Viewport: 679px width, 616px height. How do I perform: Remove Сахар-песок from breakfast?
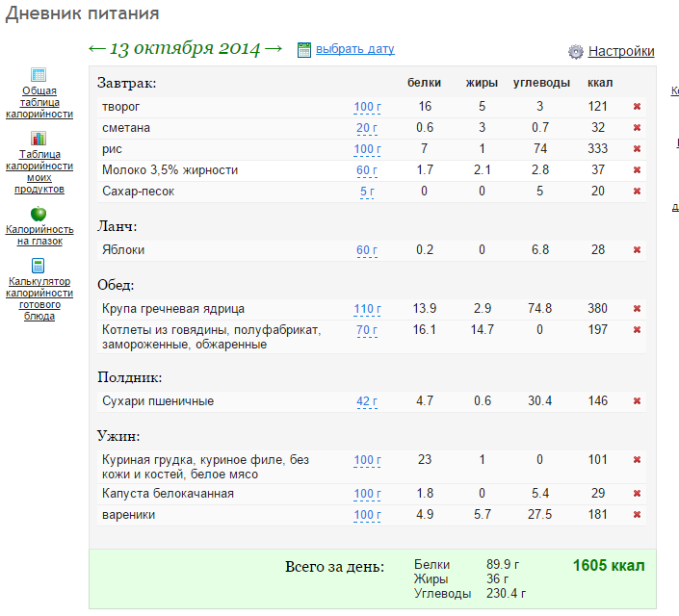pyautogui.click(x=637, y=192)
